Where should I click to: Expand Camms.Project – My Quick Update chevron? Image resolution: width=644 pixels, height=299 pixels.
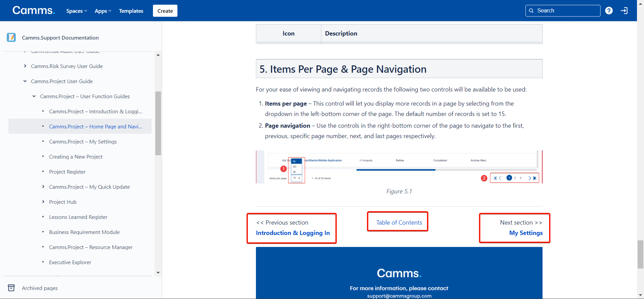point(43,187)
